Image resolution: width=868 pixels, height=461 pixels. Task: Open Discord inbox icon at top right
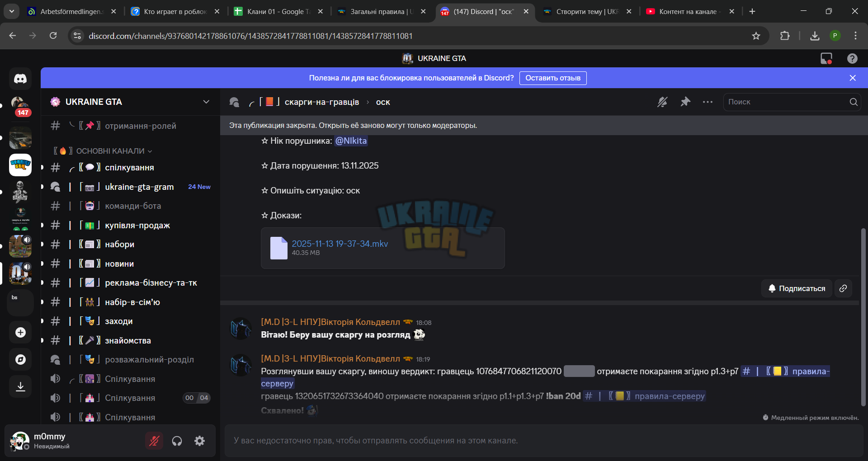826,58
